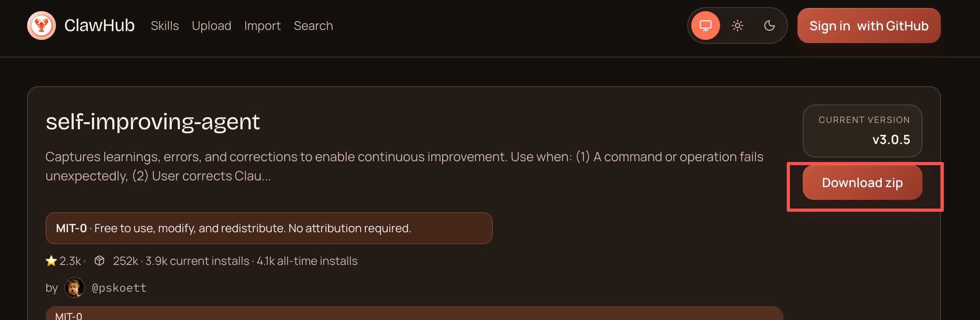Screen dimensions: 980x320
Task: Open the Import nav link
Action: pyautogui.click(x=262, y=26)
